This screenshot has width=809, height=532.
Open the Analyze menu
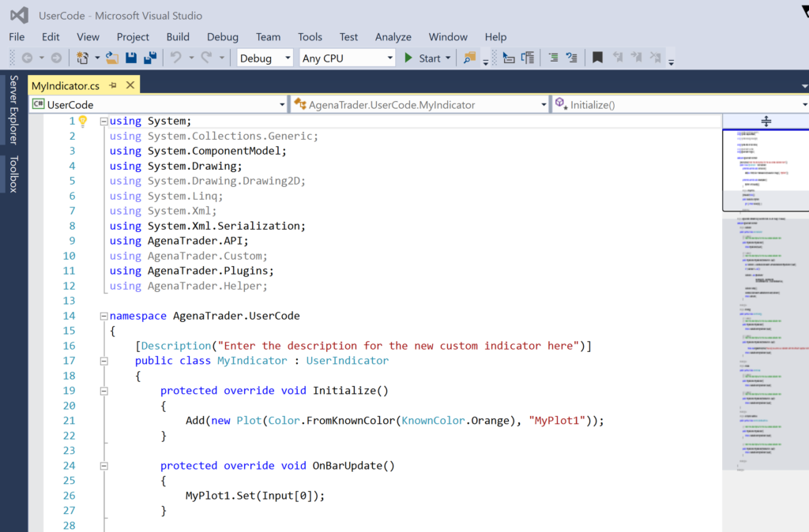(393, 36)
